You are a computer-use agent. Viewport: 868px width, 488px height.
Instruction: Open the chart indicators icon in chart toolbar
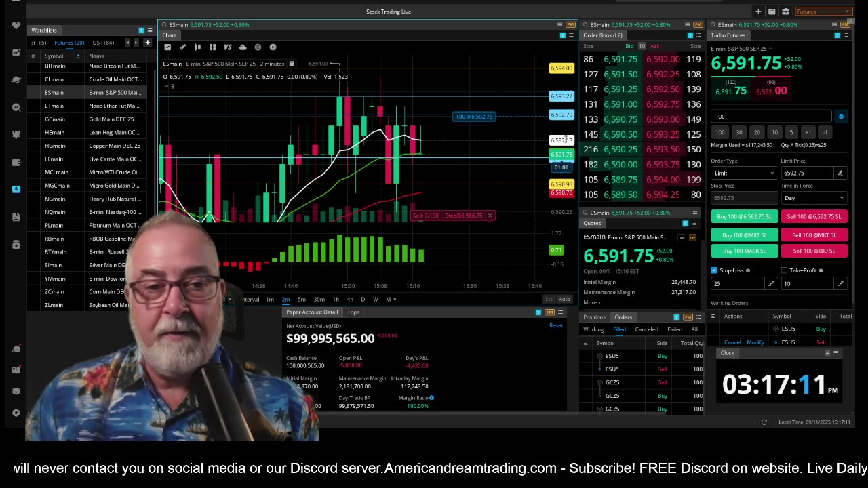(167, 47)
